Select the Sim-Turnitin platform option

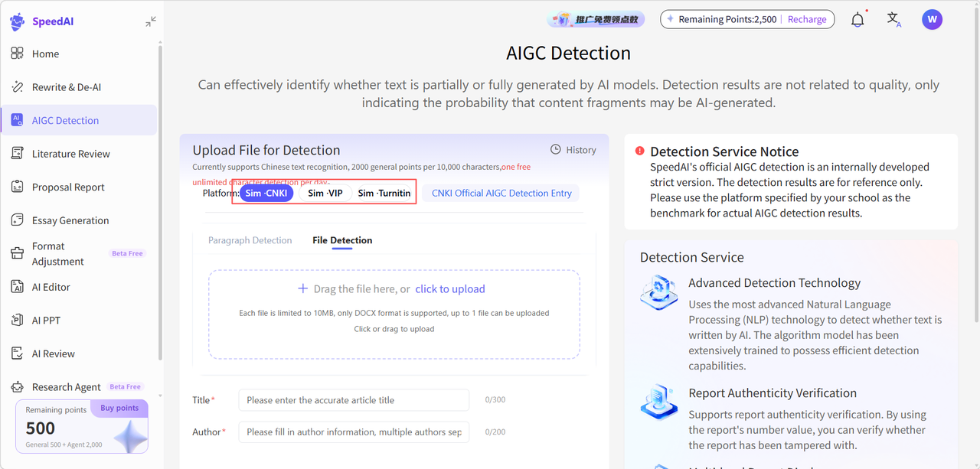[x=384, y=193]
